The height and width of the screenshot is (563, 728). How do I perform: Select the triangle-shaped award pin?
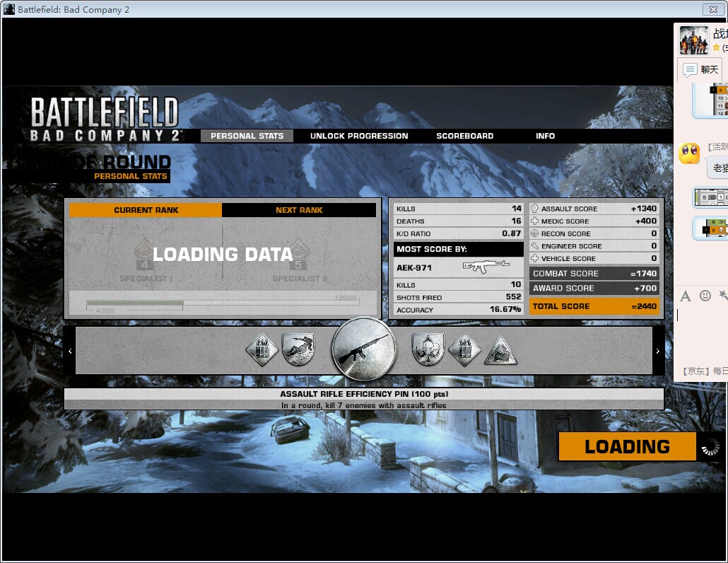[x=500, y=351]
